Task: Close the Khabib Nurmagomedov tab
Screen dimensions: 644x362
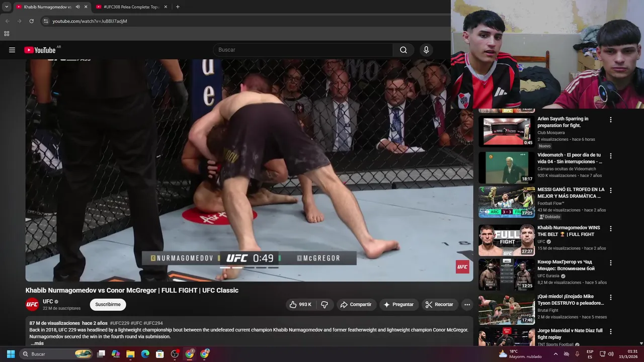Action: point(86,7)
